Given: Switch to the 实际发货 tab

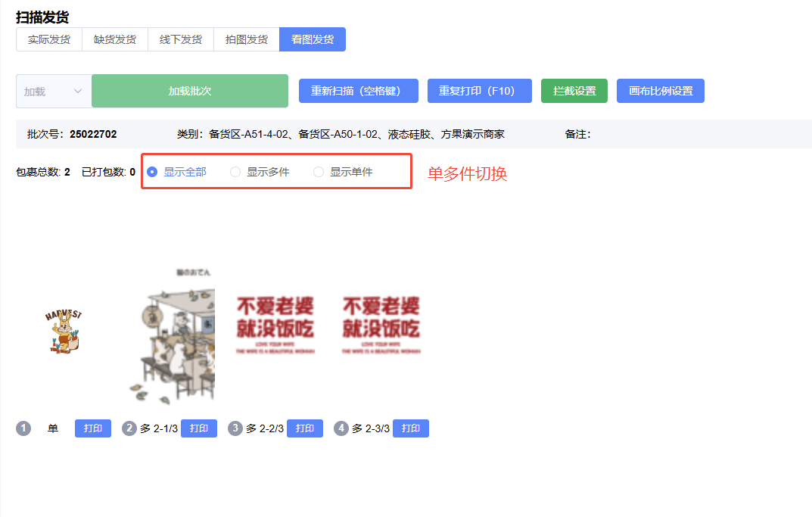Looking at the screenshot, I should [x=49, y=39].
